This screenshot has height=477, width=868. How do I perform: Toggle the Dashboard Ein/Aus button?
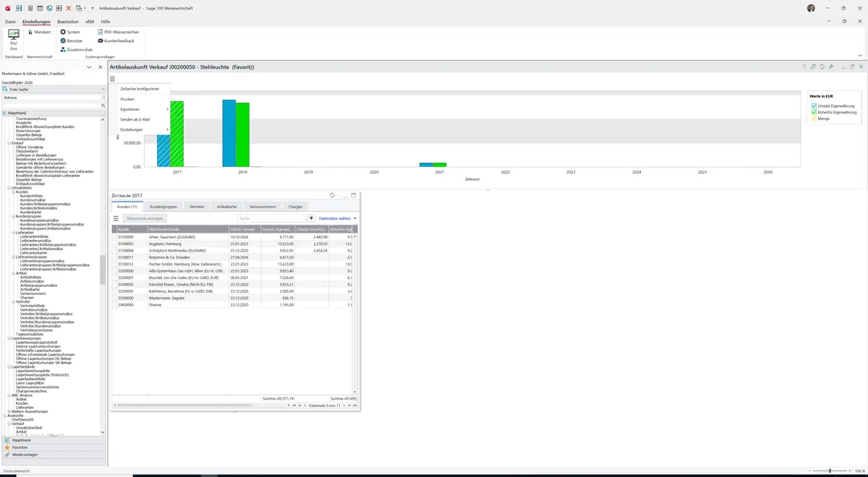pyautogui.click(x=14, y=40)
